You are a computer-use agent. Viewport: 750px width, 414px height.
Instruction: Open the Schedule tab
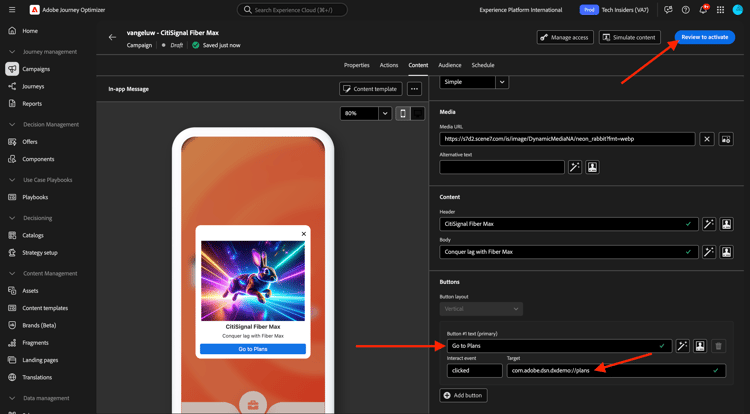[482, 65]
